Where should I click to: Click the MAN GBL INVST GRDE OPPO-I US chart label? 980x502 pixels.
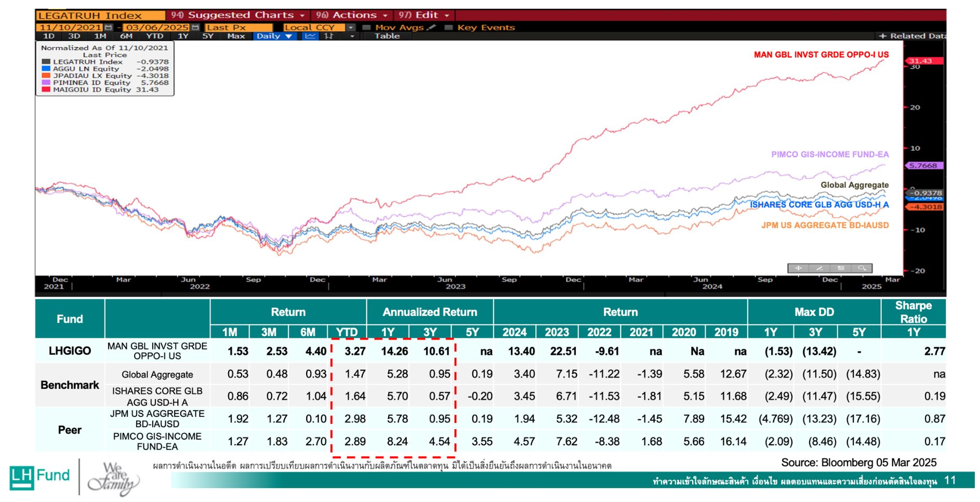click(x=821, y=55)
